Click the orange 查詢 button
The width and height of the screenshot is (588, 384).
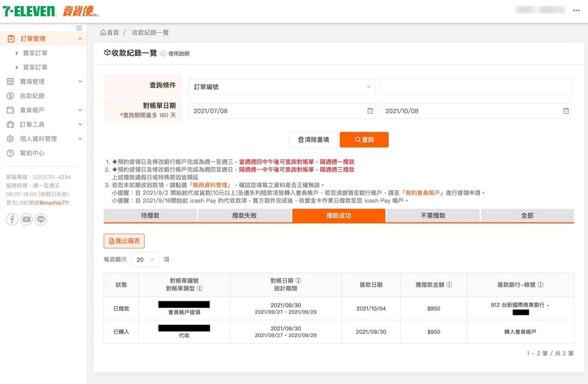364,140
